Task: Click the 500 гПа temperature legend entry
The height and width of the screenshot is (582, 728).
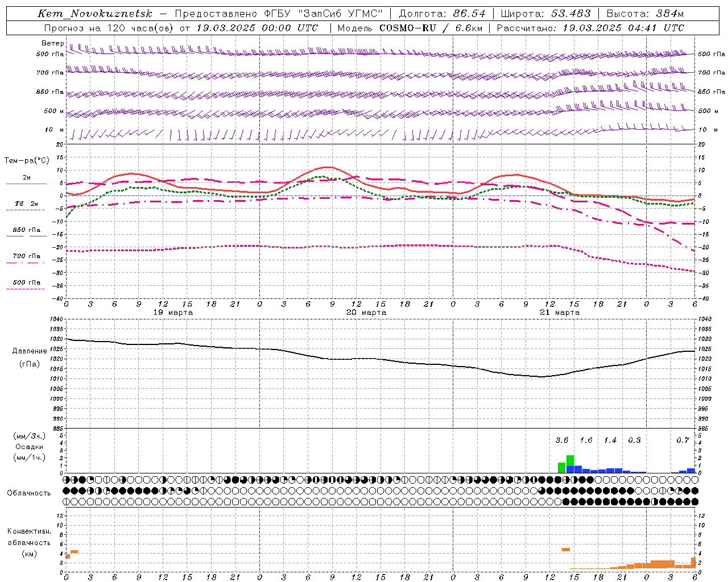Action: [26, 282]
